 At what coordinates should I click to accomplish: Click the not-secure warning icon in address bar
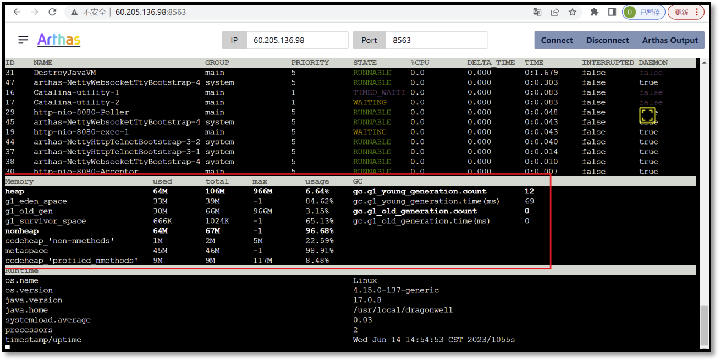(74, 12)
